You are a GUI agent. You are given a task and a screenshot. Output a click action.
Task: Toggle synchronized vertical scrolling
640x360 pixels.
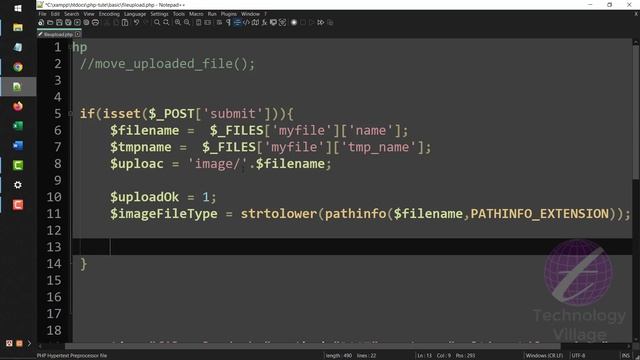tap(199, 22)
